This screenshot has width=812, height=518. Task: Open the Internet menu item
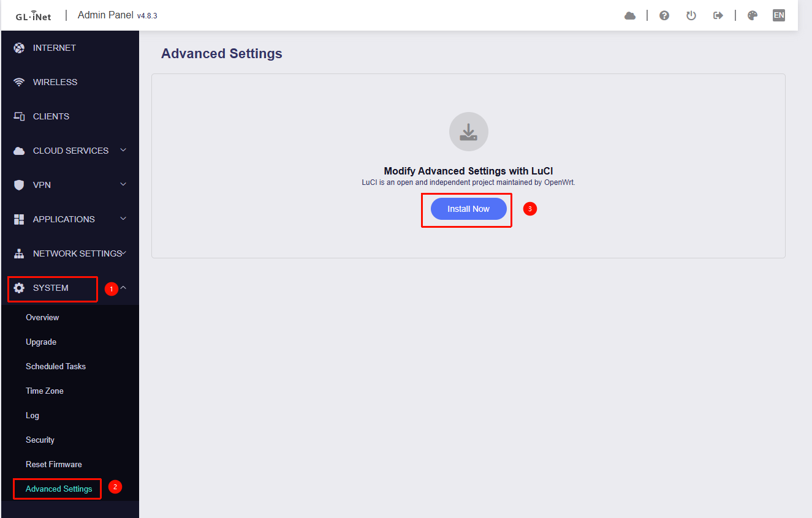(54, 48)
